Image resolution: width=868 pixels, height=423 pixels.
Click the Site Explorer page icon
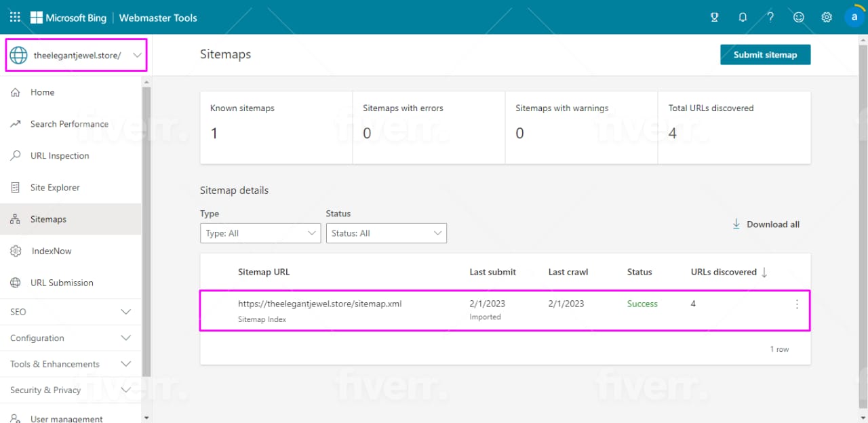pos(16,188)
